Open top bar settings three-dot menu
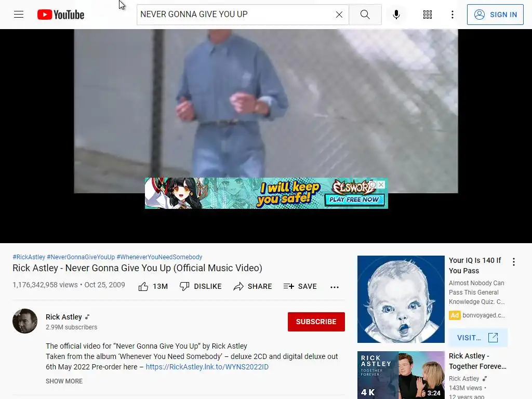This screenshot has height=399, width=532. pyautogui.click(x=453, y=14)
